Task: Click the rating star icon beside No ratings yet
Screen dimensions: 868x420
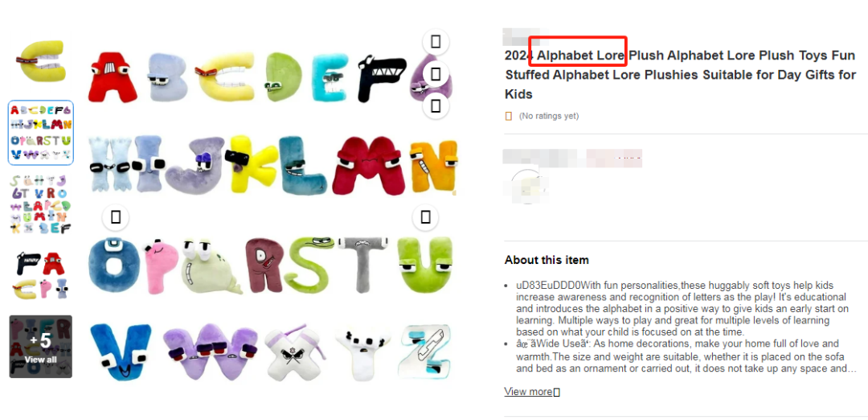Action: pos(509,116)
